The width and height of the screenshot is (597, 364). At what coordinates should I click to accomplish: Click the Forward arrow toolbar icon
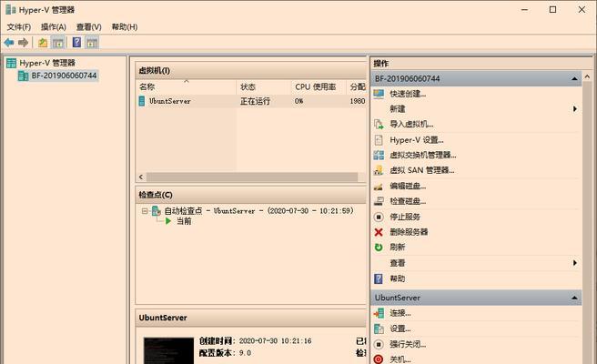pyautogui.click(x=24, y=43)
